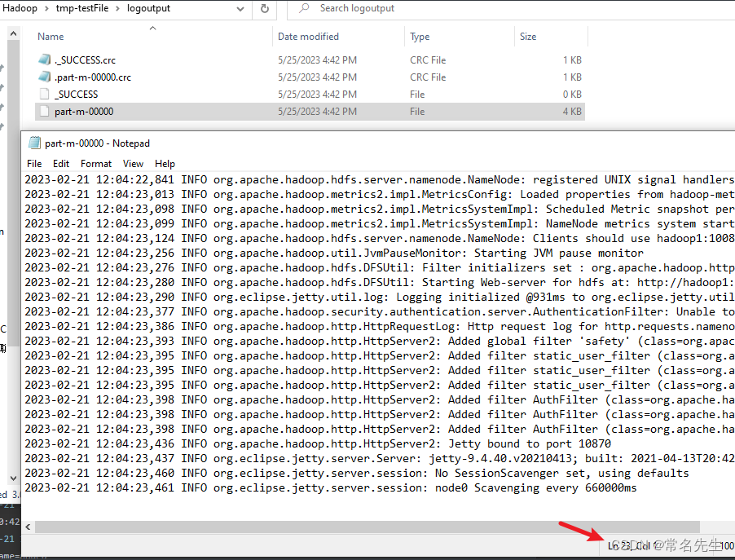Click the 4 KB size of part-m-00000
This screenshot has width=735, height=560.
click(572, 112)
